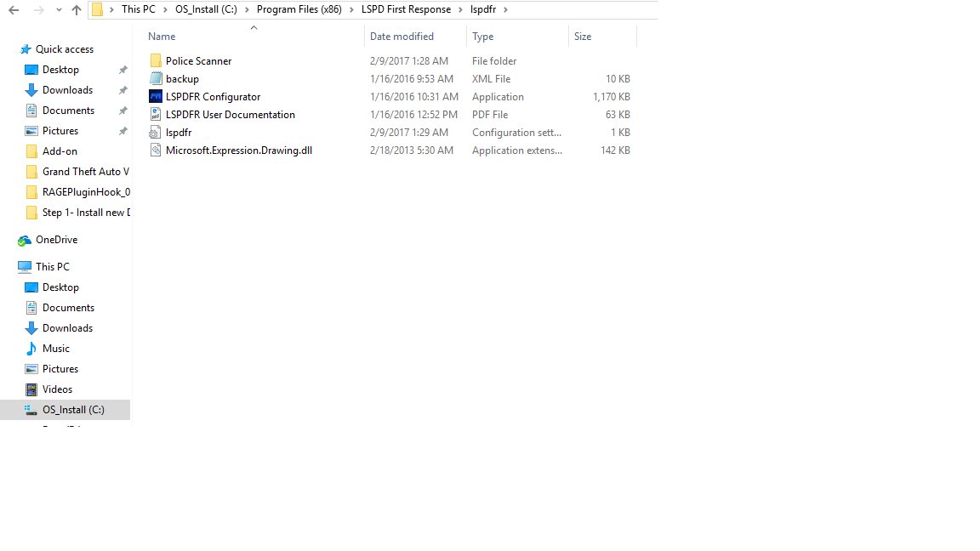This screenshot has width=980, height=551.
Task: Open Documents under This PC
Action: [68, 308]
